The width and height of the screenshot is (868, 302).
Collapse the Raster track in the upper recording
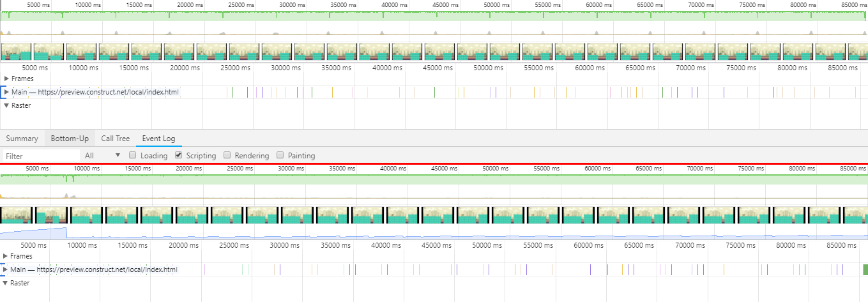pyautogui.click(x=6, y=105)
